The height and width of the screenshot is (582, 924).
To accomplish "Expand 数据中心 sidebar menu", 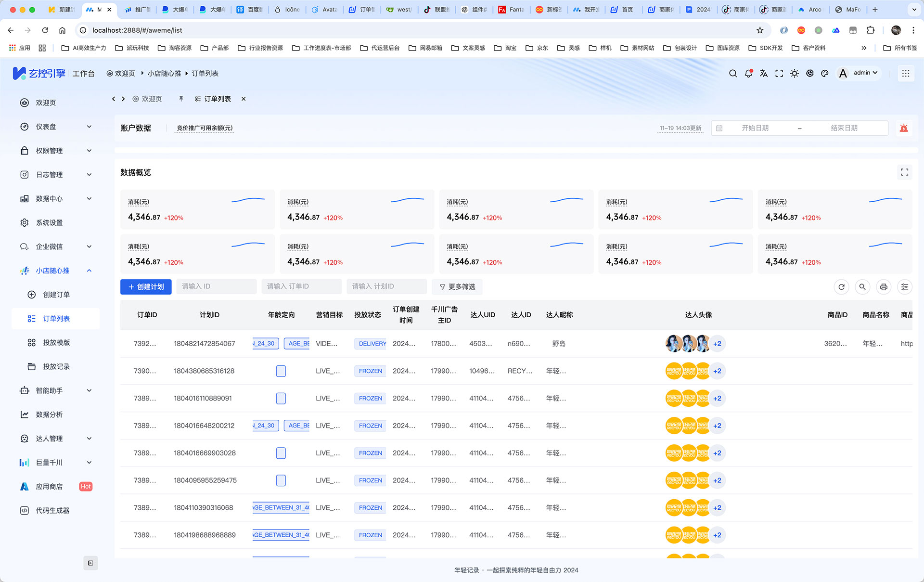I will pos(56,198).
